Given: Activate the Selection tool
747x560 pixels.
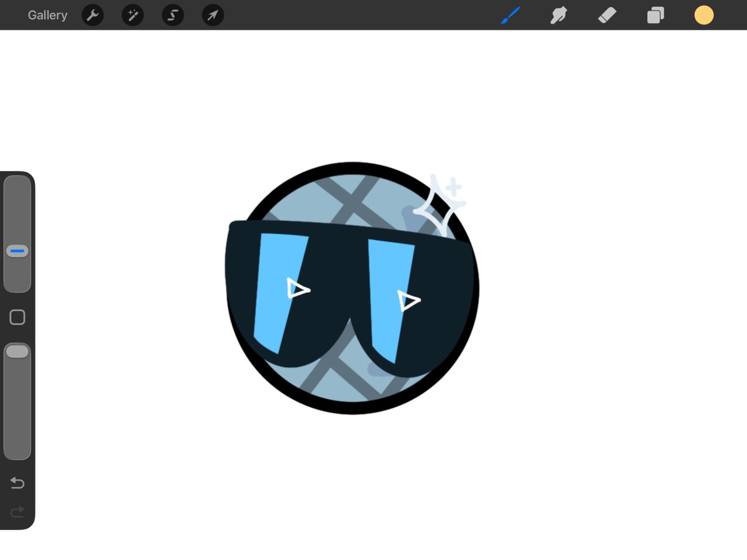Looking at the screenshot, I should pyautogui.click(x=173, y=16).
